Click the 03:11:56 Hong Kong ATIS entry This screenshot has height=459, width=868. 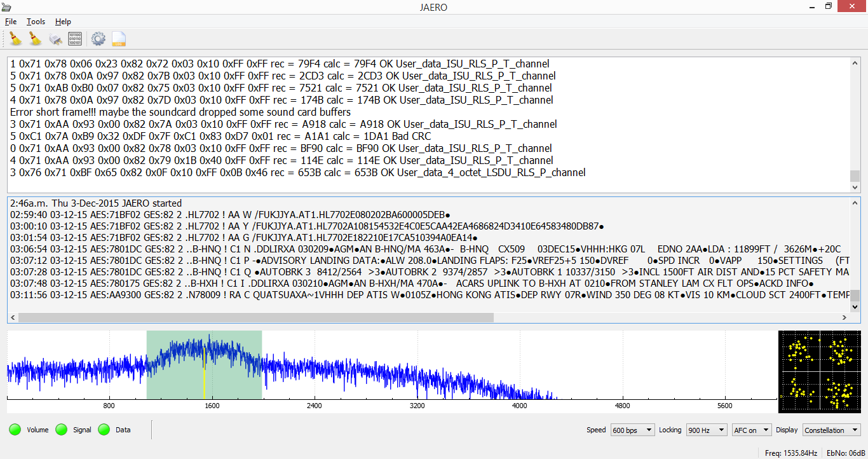pos(430,295)
